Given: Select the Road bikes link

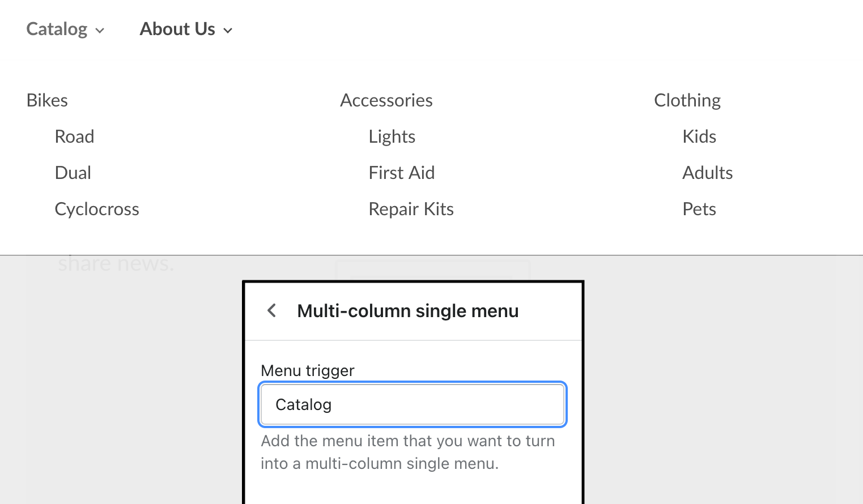Looking at the screenshot, I should point(74,136).
